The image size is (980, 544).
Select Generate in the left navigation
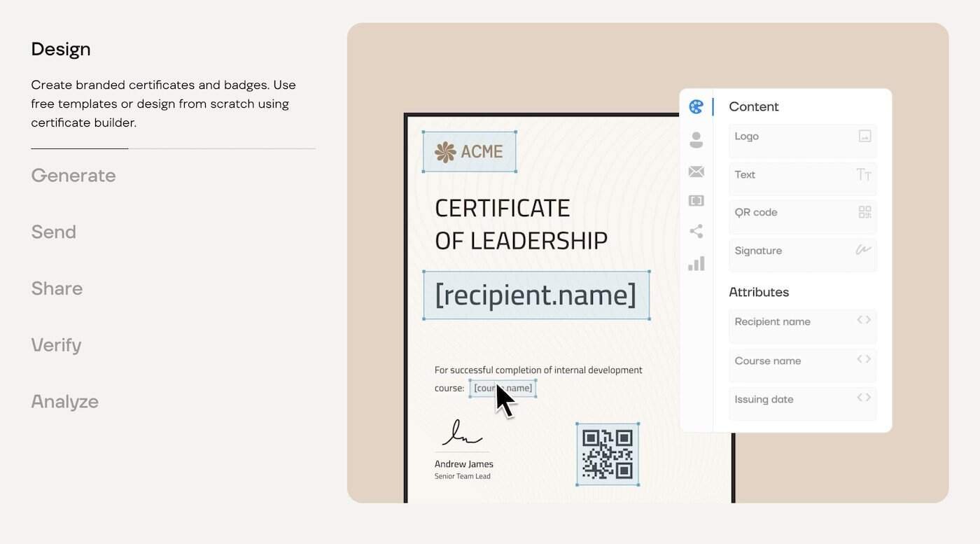[x=73, y=176]
